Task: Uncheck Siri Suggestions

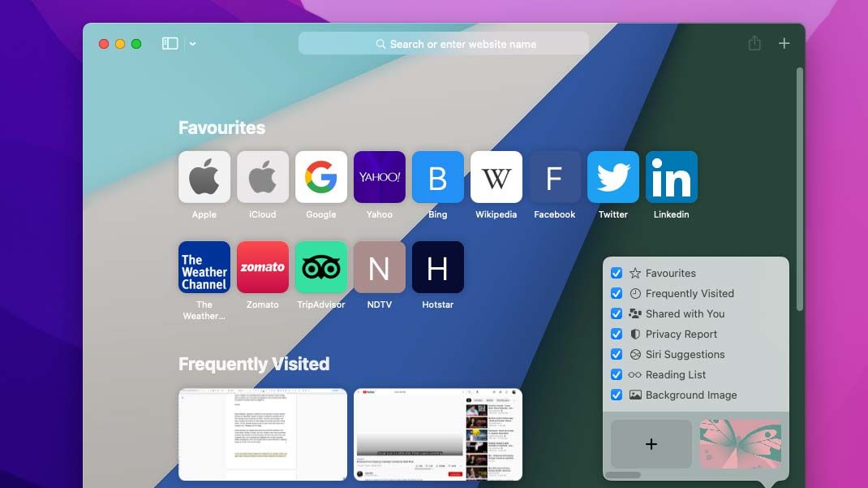Action: click(617, 354)
